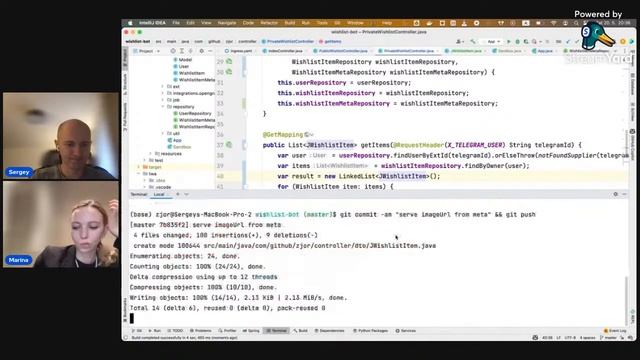Expand the util package
This screenshot has height=360, width=640.
click(162, 133)
